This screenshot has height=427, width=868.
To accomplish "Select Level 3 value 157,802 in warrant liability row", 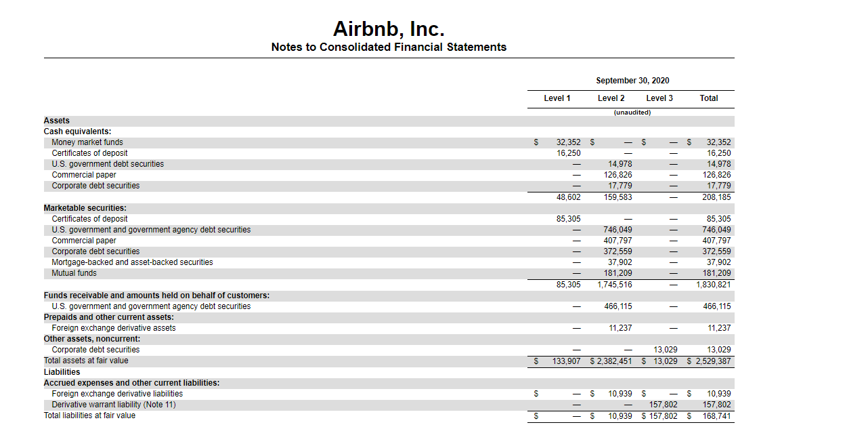I will [x=664, y=405].
